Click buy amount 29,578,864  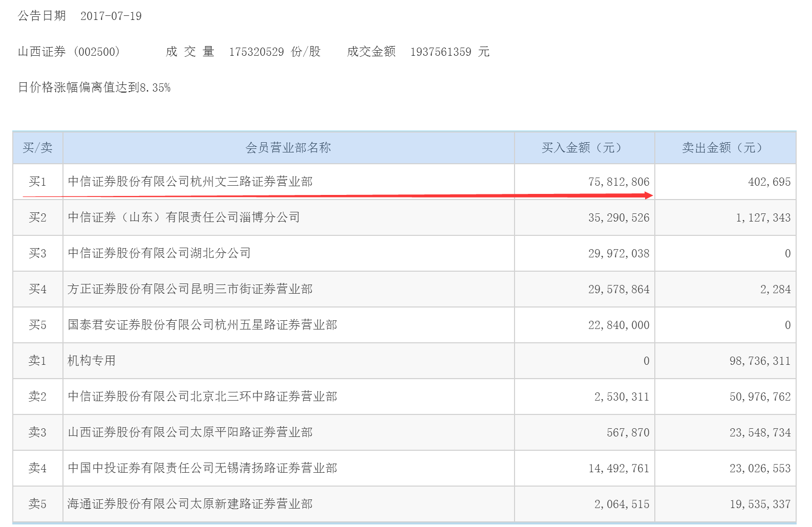(x=618, y=289)
